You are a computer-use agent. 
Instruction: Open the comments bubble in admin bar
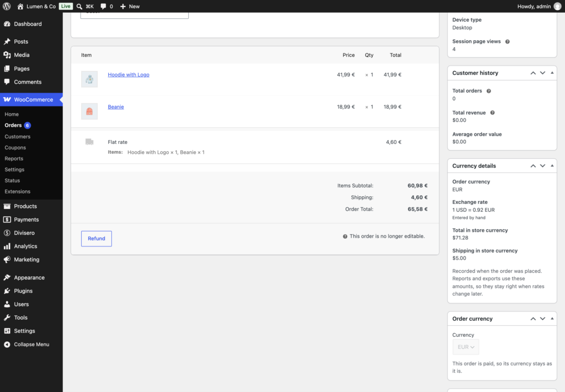coord(103,7)
